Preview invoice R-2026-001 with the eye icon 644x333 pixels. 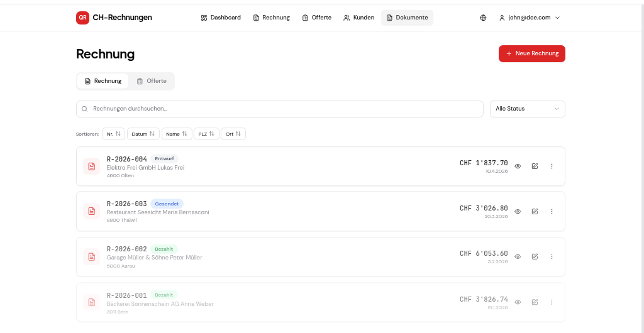pos(518,302)
